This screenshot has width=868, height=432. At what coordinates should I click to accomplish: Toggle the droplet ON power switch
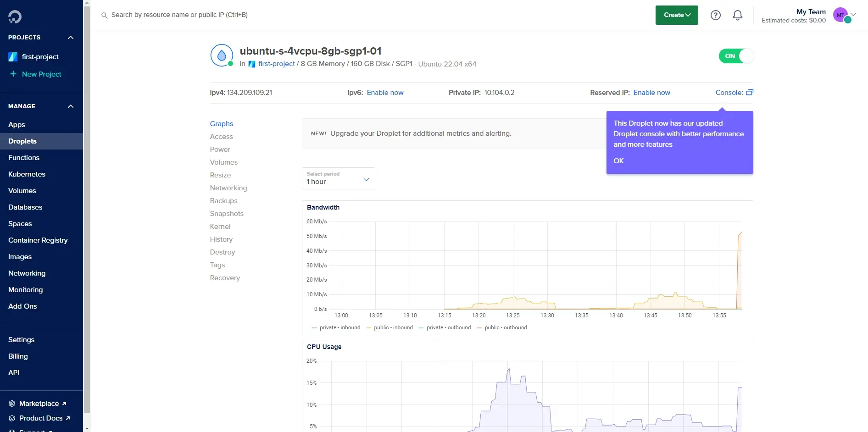(x=736, y=56)
